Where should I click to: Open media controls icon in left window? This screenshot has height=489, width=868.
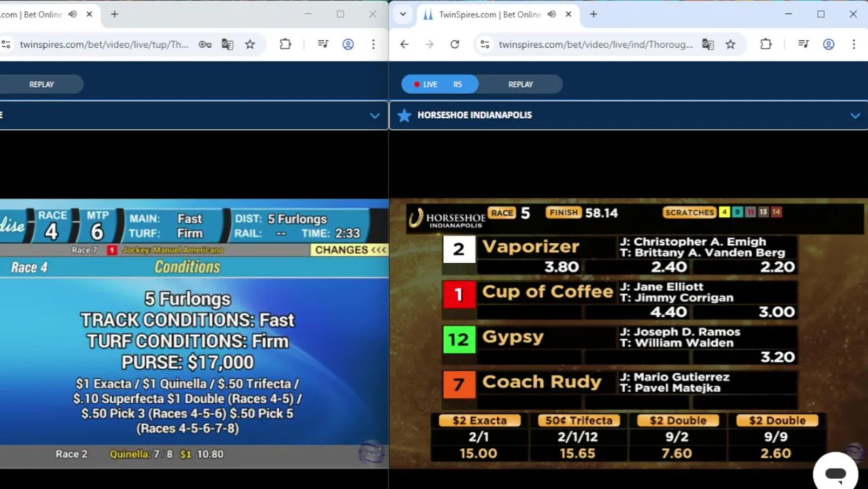click(x=323, y=44)
